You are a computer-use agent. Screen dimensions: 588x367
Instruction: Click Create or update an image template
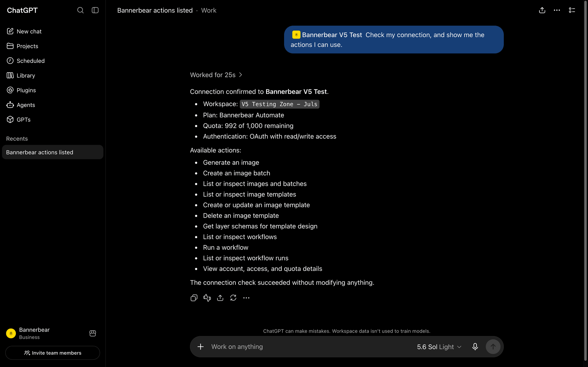click(256, 205)
